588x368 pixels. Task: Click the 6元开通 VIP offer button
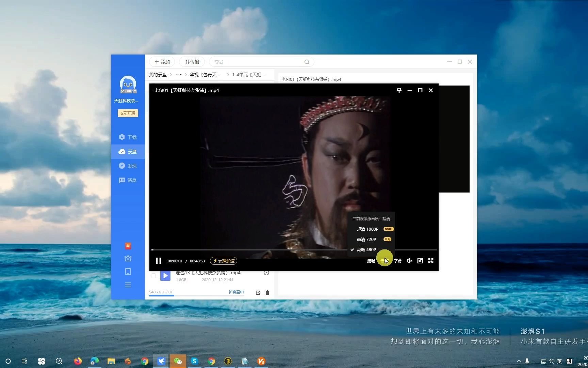point(128,113)
